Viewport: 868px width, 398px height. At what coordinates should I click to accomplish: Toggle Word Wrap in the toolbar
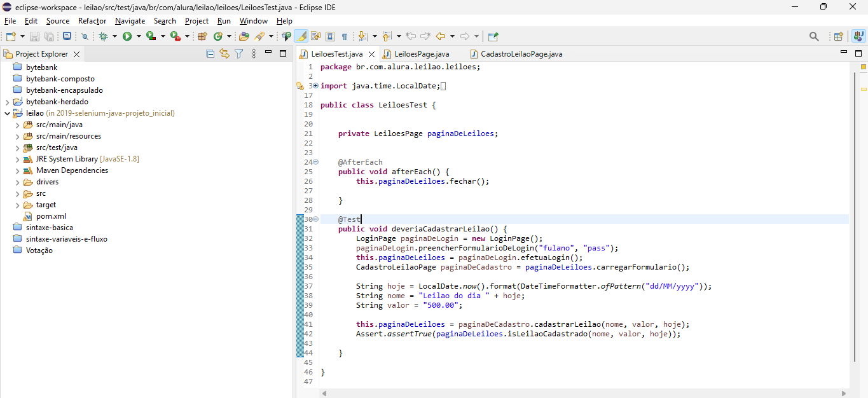(x=315, y=37)
